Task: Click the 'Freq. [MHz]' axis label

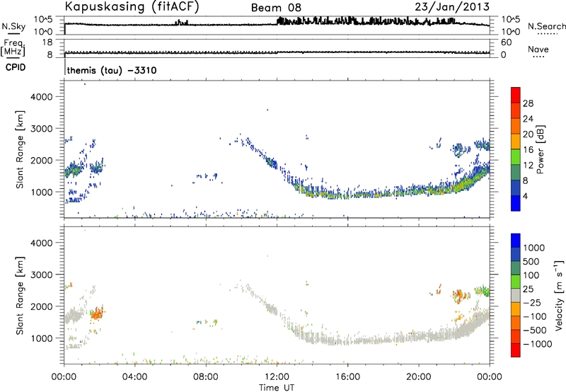Action: (x=13, y=47)
